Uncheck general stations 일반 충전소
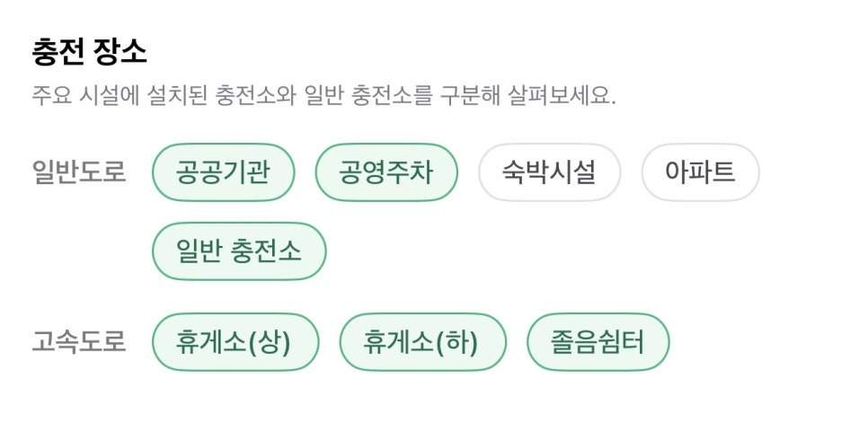The width and height of the screenshot is (868, 440). coord(239,251)
